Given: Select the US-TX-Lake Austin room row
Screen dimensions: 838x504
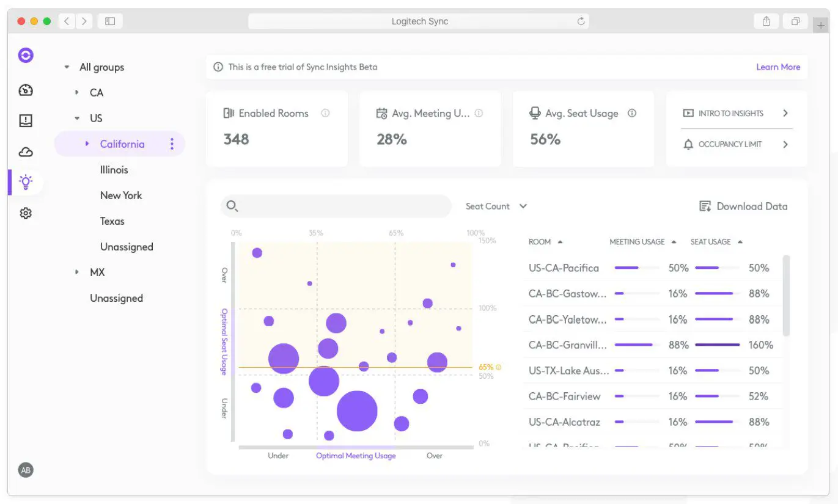Looking at the screenshot, I should [x=653, y=370].
